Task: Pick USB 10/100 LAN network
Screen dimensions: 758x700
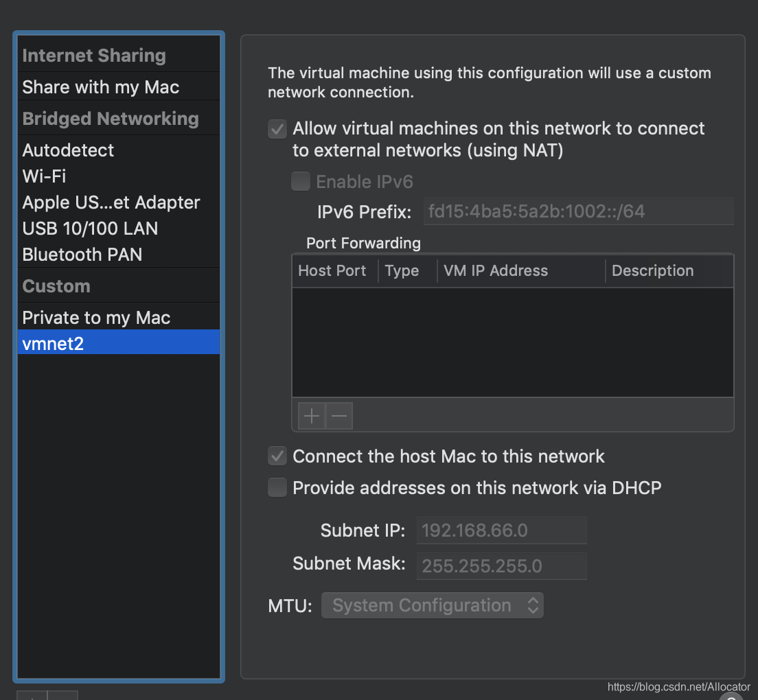Action: click(118, 229)
